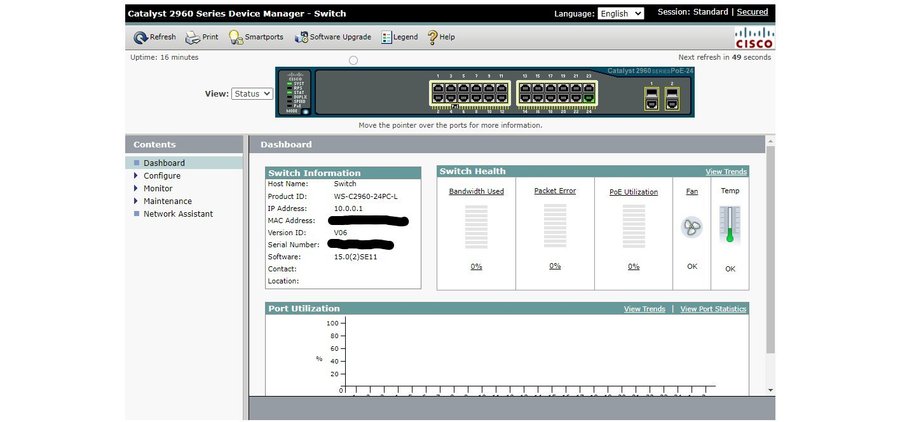Select port 14 on the switch image
This screenshot has height=422, width=900.
pyautogui.click(x=525, y=98)
